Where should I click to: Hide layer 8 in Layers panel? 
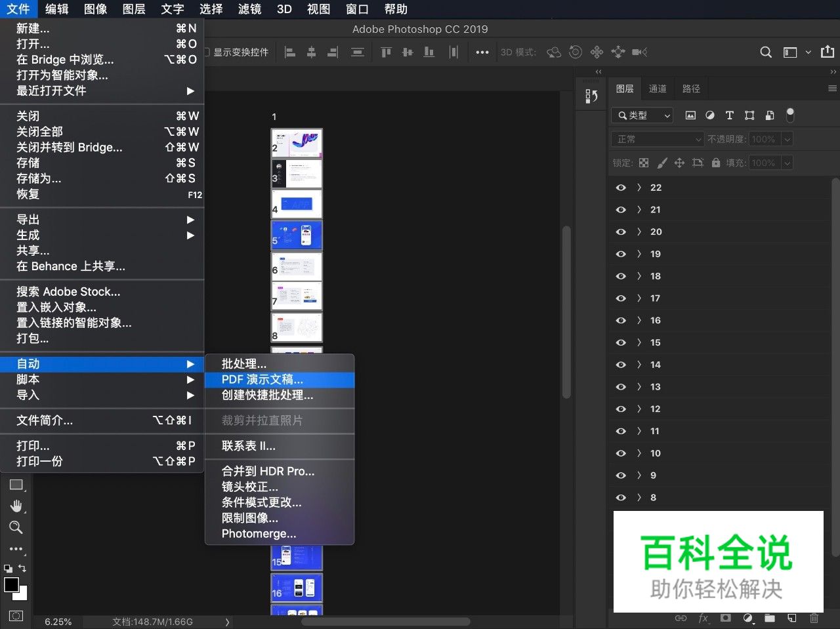click(x=620, y=497)
